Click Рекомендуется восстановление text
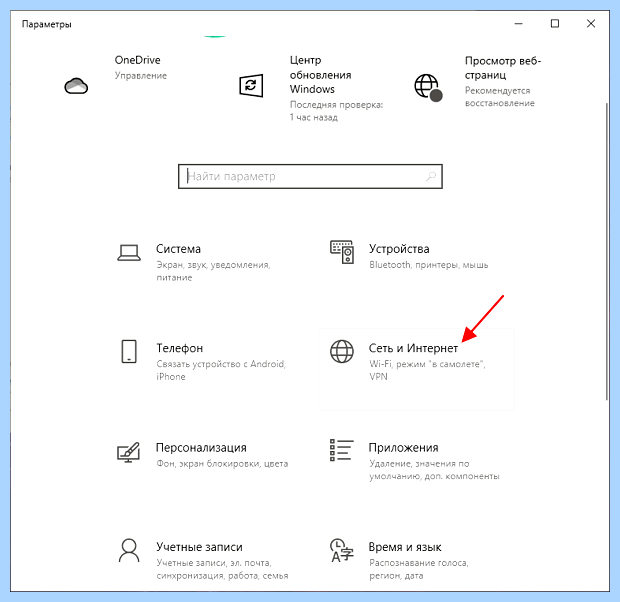 pos(500,97)
